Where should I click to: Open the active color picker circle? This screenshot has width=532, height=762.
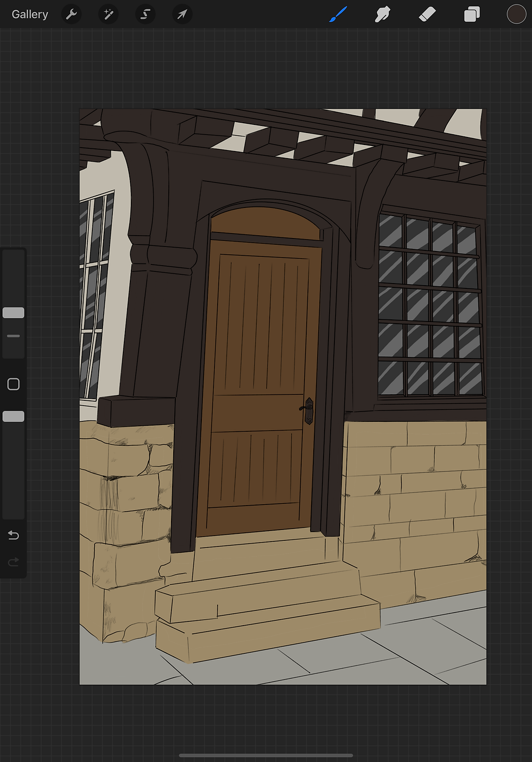point(516,15)
